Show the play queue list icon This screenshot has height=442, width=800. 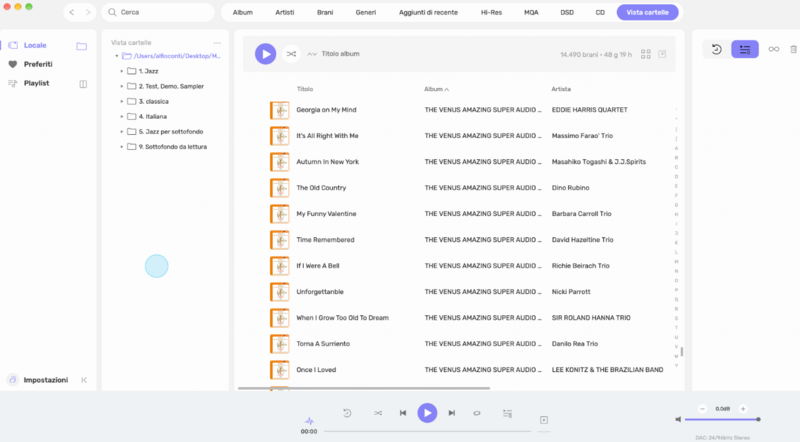[745, 49]
